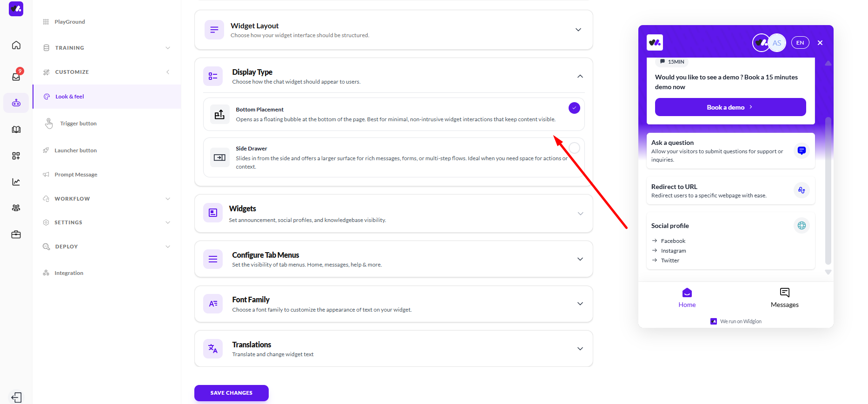Switch widget language via EN toggle
The image size is (868, 404).
800,43
